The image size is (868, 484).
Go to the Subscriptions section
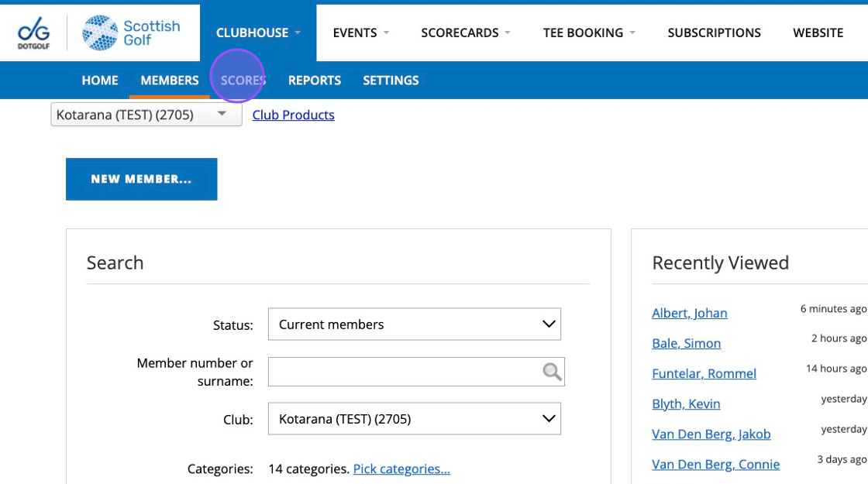pyautogui.click(x=714, y=33)
